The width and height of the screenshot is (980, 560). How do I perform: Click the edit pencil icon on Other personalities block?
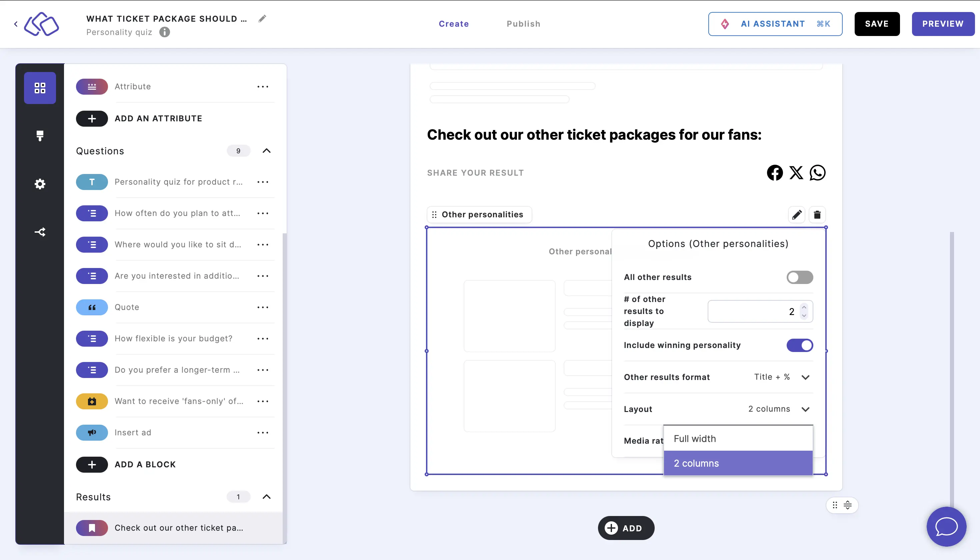pos(796,214)
